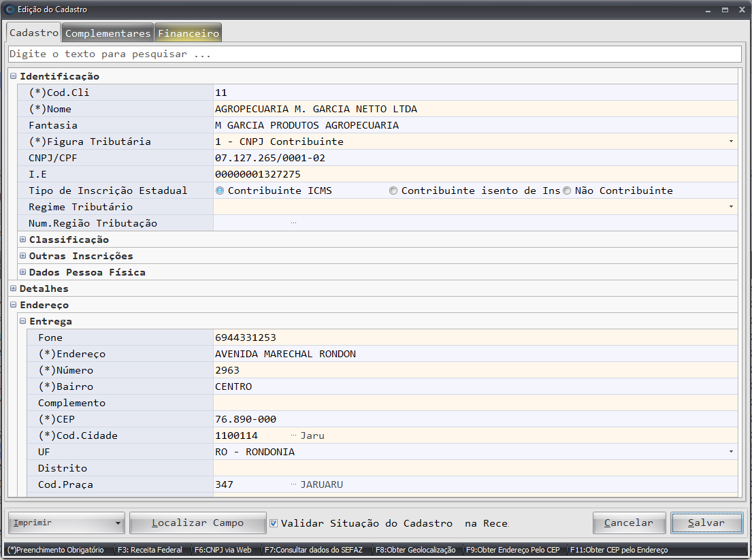
Task: Expand the Classificação section
Action: point(23,240)
